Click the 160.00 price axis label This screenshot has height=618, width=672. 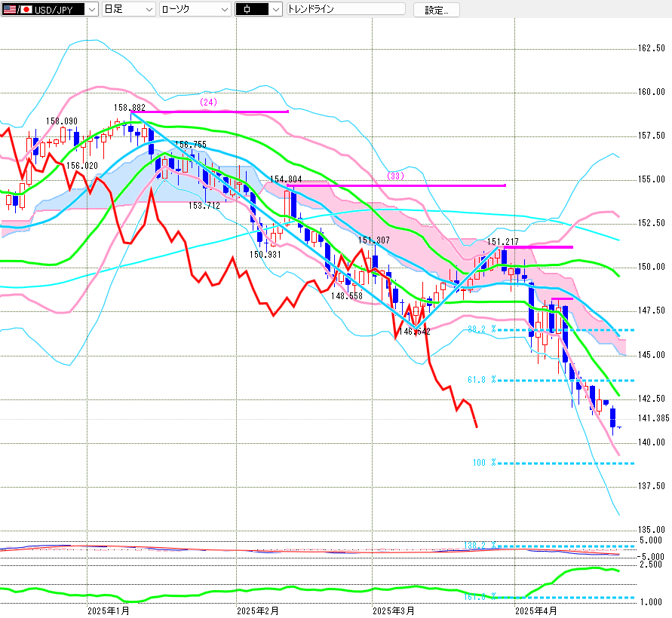point(652,92)
